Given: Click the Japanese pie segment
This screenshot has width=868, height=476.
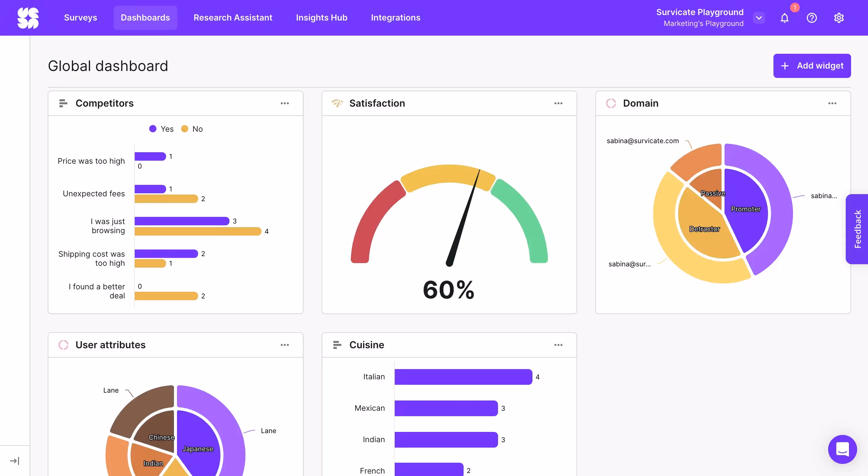Looking at the screenshot, I should point(199,445).
